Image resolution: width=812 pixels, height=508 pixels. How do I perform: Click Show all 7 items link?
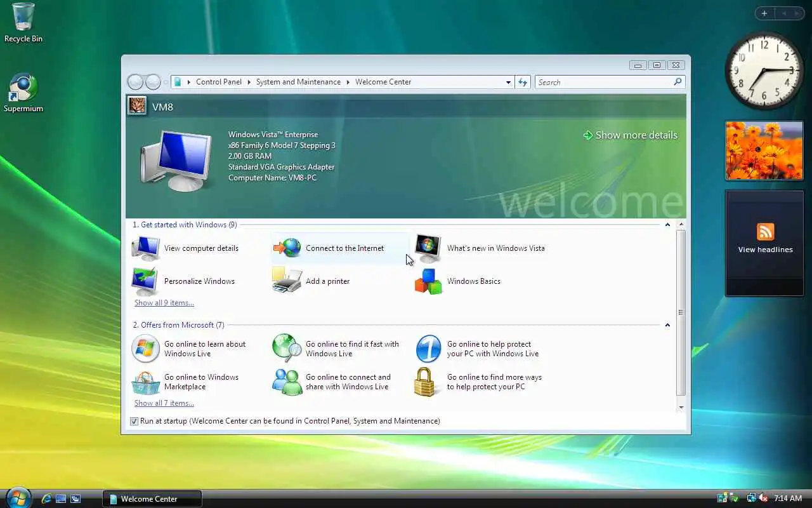click(164, 403)
